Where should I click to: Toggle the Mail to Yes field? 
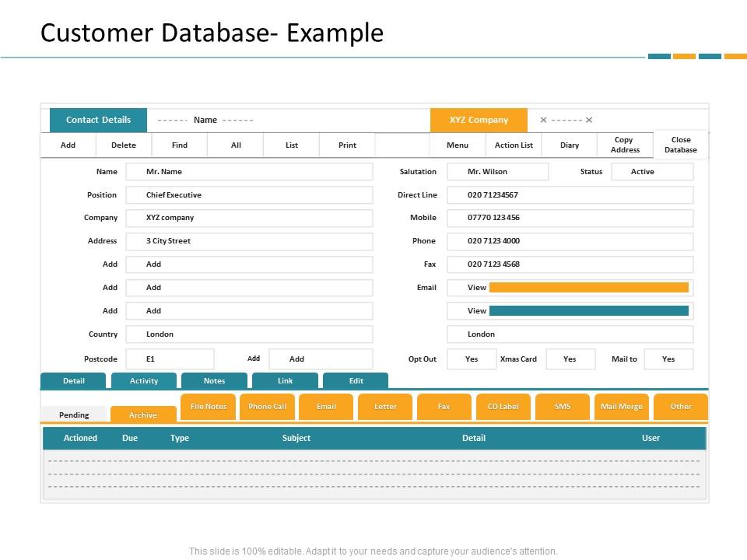tap(668, 359)
